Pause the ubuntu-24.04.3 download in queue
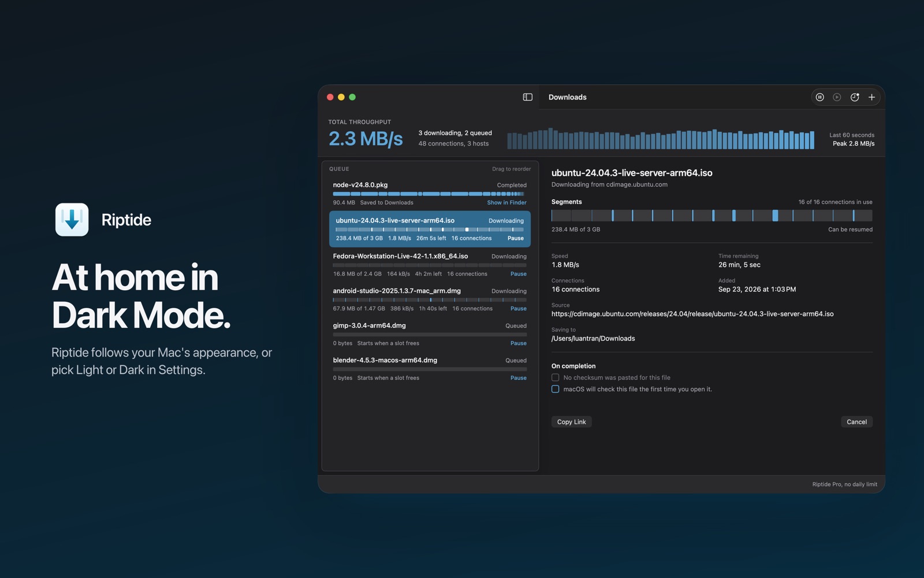 (x=516, y=238)
